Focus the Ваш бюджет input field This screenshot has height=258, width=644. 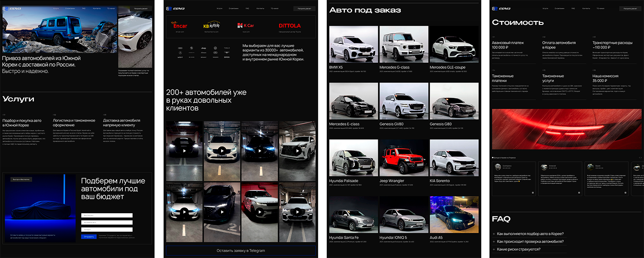107,215
